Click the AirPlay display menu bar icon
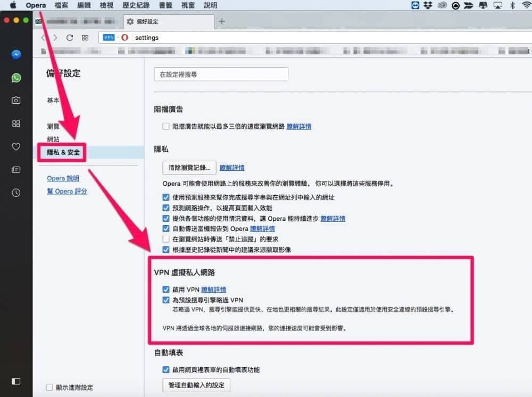 tap(498, 5)
